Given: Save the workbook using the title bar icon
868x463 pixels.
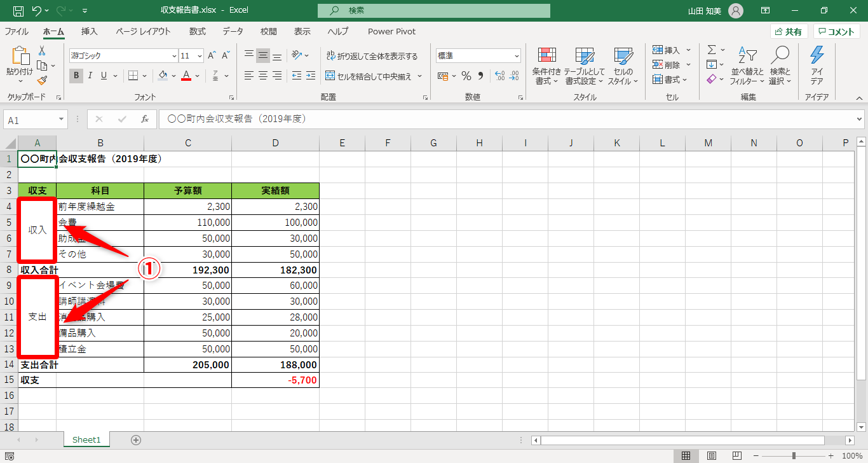Looking at the screenshot, I should tap(18, 11).
